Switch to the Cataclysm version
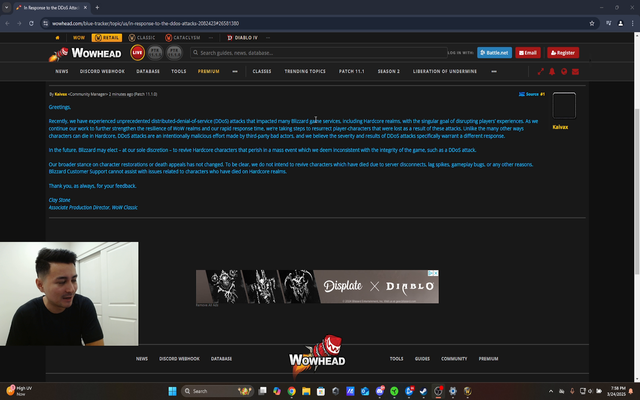640x400 pixels. [182, 38]
